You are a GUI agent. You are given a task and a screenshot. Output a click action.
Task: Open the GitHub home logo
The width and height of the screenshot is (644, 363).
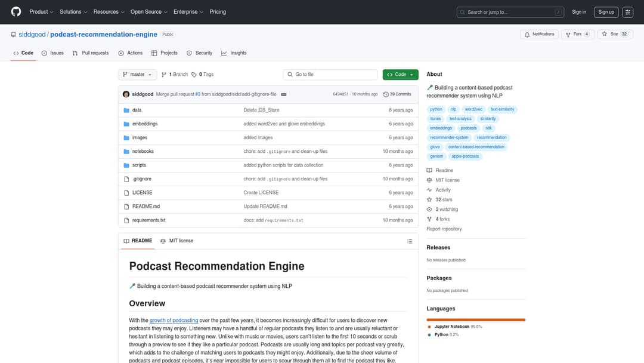pyautogui.click(x=16, y=11)
